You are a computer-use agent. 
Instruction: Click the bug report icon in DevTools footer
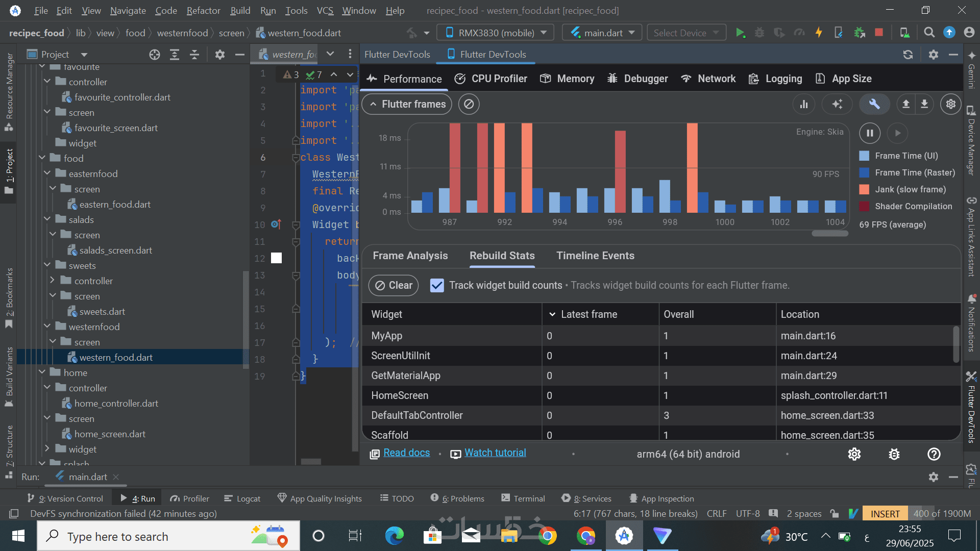(894, 454)
